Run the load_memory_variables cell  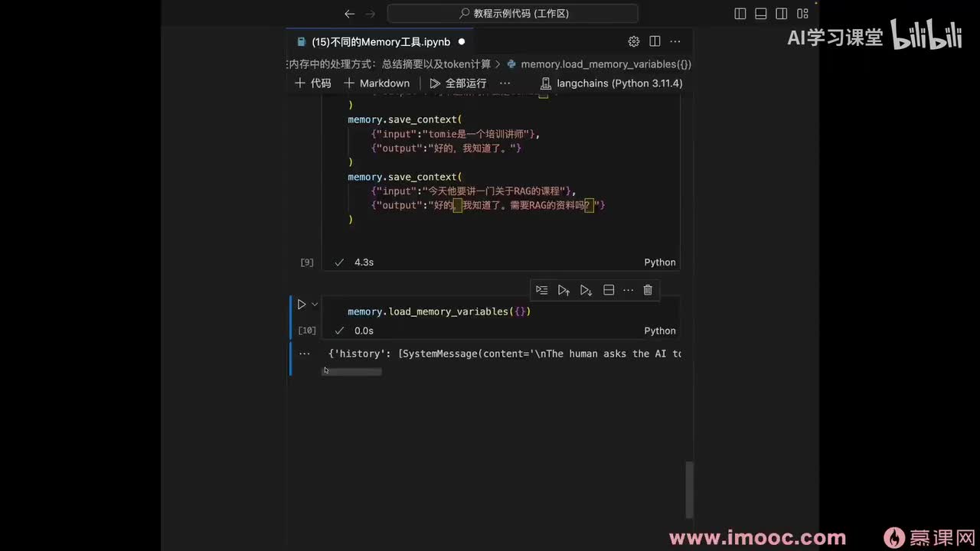click(302, 305)
